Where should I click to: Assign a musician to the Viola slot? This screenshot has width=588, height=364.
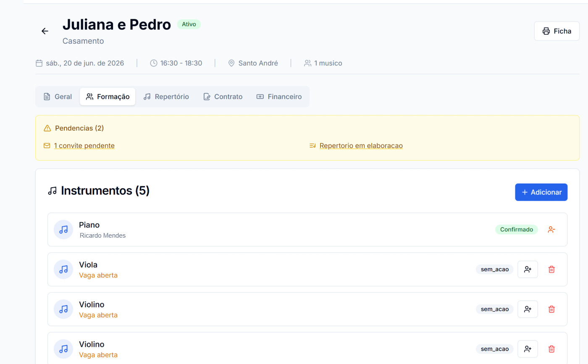528,269
